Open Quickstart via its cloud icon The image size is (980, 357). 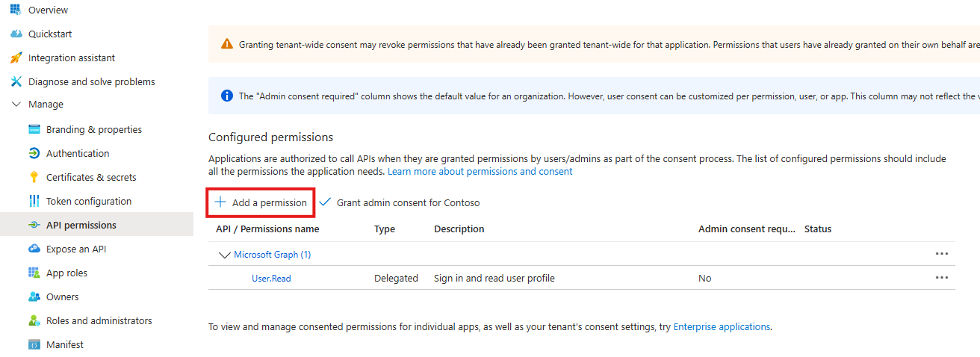16,34
